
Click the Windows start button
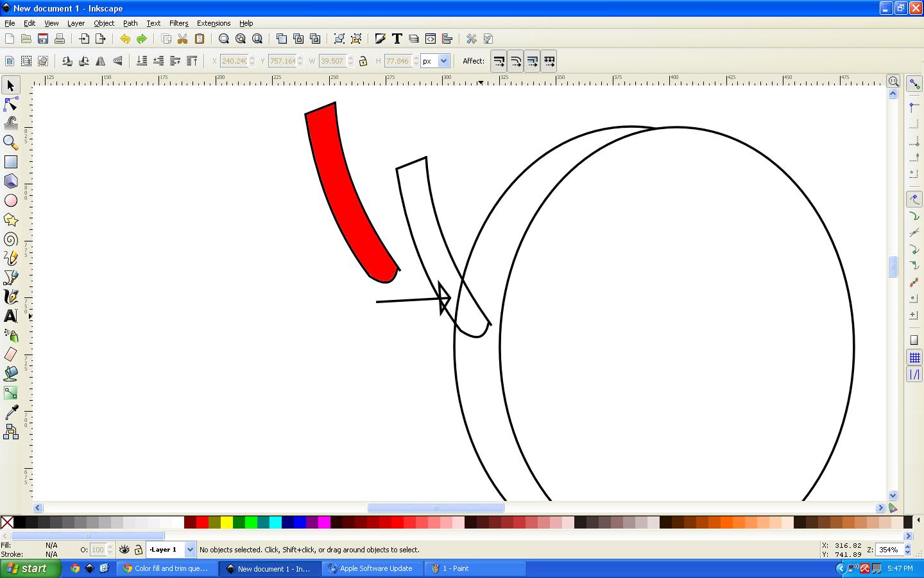point(30,568)
